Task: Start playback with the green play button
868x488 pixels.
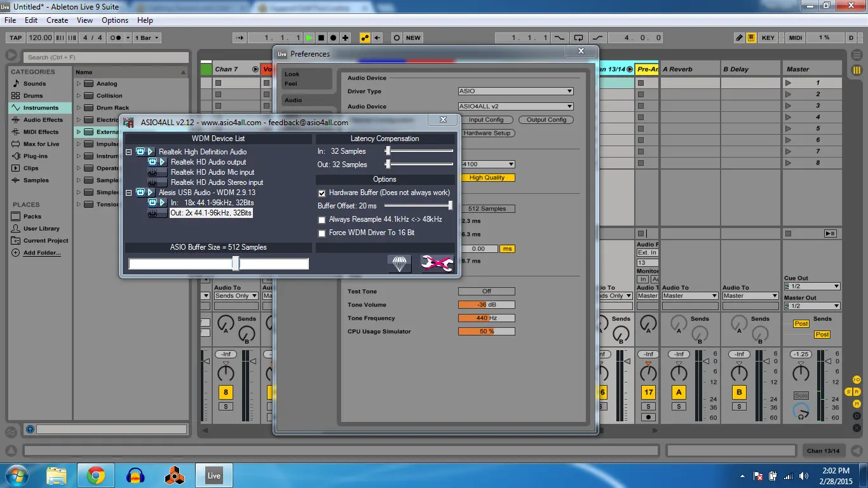Action: pos(309,37)
